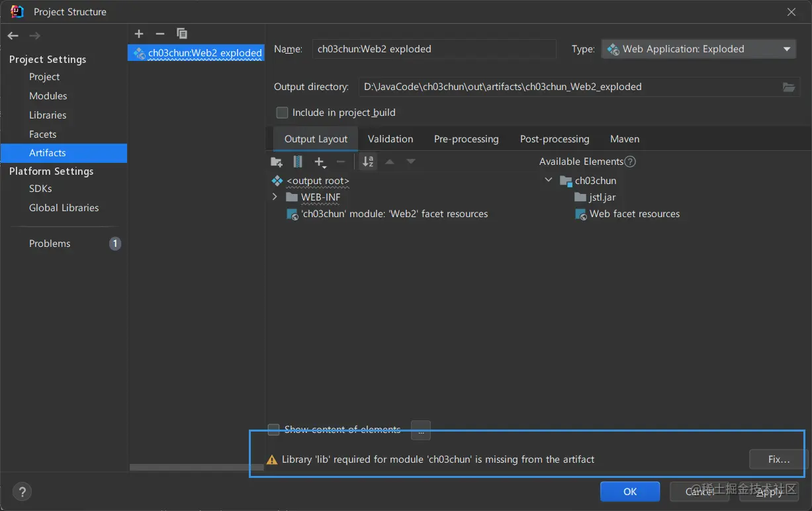Screen dimensions: 812x511
Task: Expand the WEB-INF folder node
Action: click(x=275, y=197)
